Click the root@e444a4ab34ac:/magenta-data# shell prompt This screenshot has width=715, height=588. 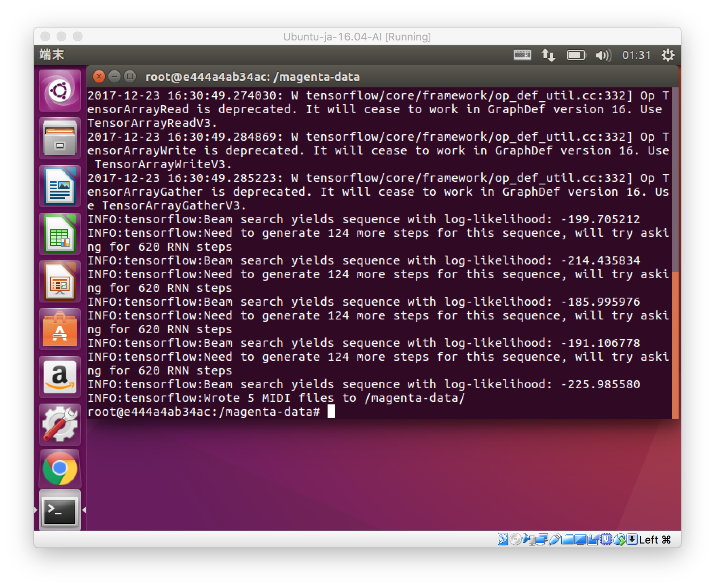coord(204,412)
